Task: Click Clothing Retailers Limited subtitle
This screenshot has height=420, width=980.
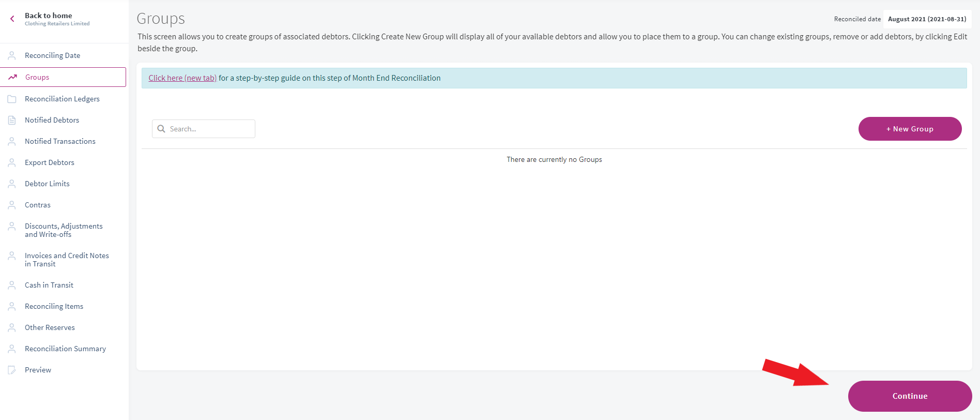Action: click(57, 24)
